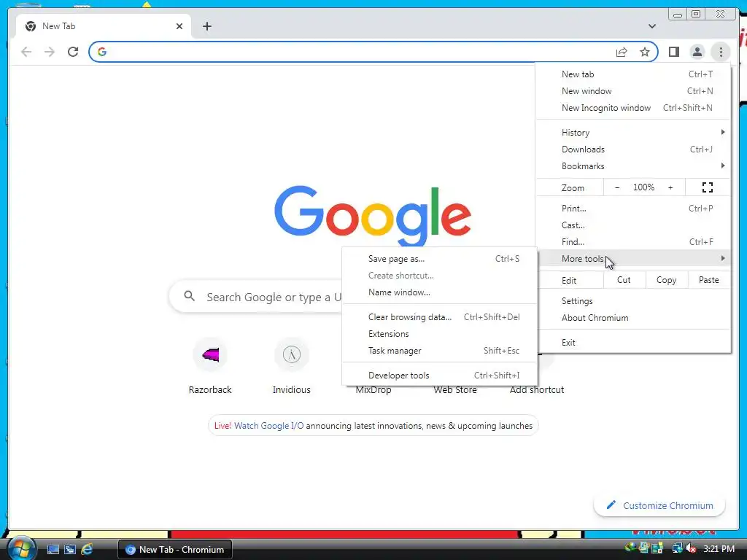This screenshot has width=747, height=560.
Task: Click the Google icon in address bar
Action: point(102,52)
